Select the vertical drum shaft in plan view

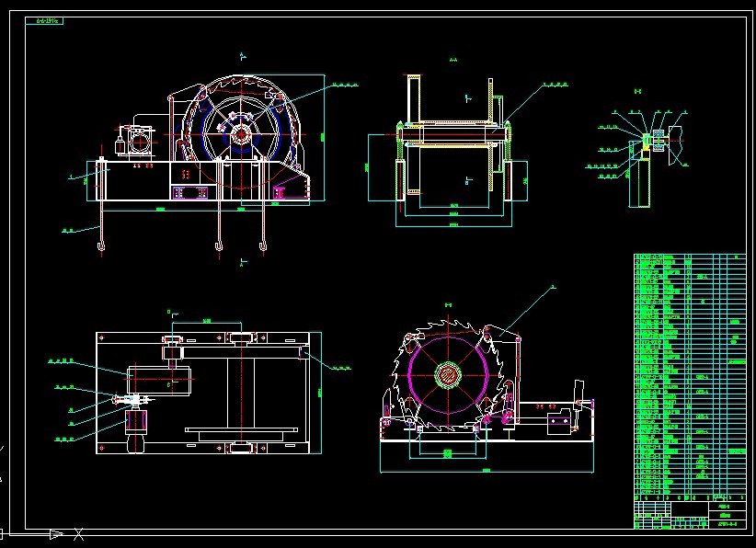[x=241, y=394]
